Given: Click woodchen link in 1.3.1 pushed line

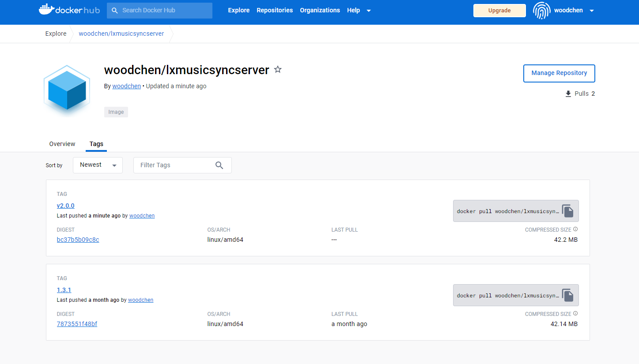Looking at the screenshot, I should (140, 300).
